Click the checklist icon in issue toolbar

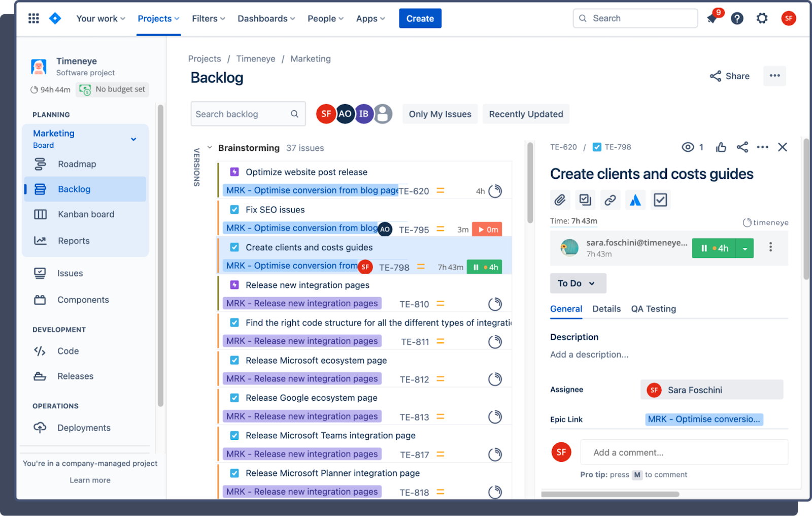[x=660, y=200]
